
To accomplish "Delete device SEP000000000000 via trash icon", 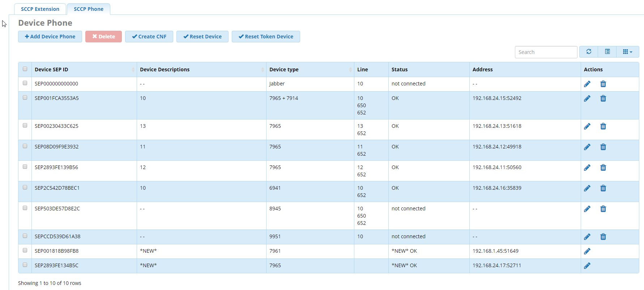I will pos(603,84).
